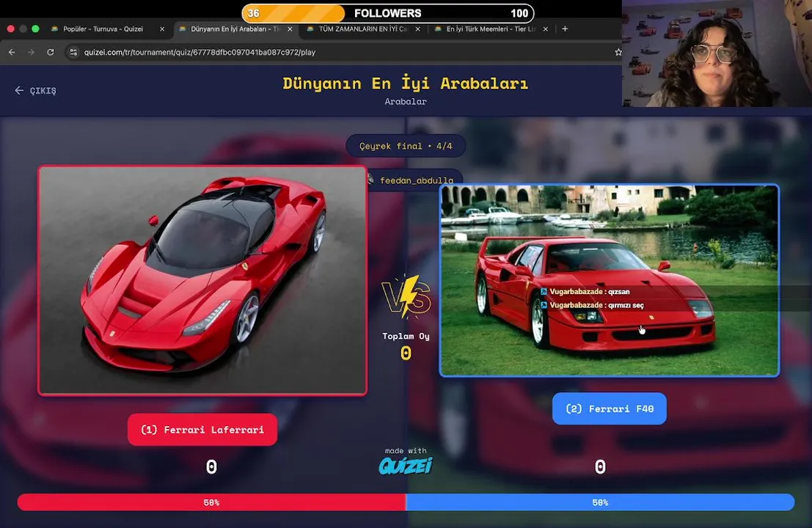Click the browser forward arrow
This screenshot has height=528, width=812.
[31, 52]
